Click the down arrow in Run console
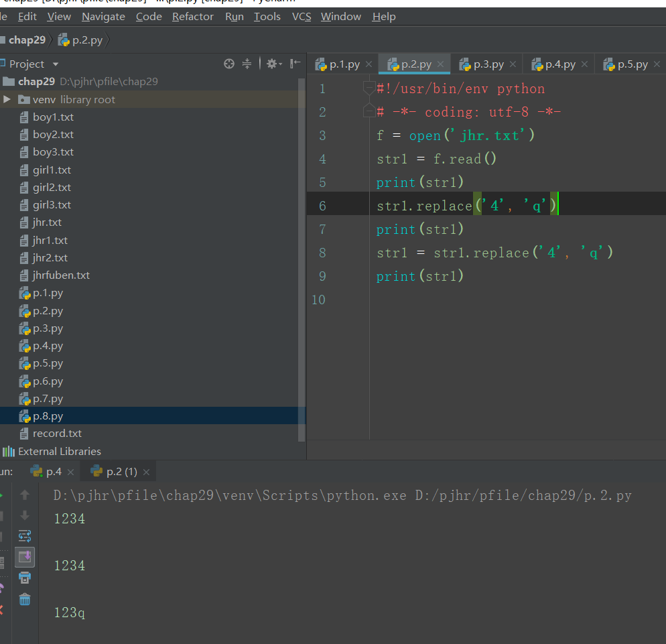666x644 pixels. 25,515
